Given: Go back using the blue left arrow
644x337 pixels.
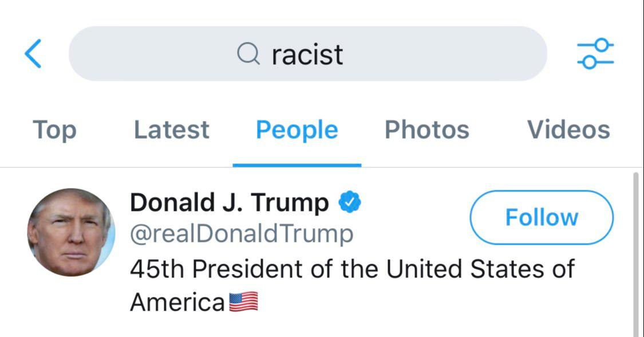Looking at the screenshot, I should tap(33, 53).
